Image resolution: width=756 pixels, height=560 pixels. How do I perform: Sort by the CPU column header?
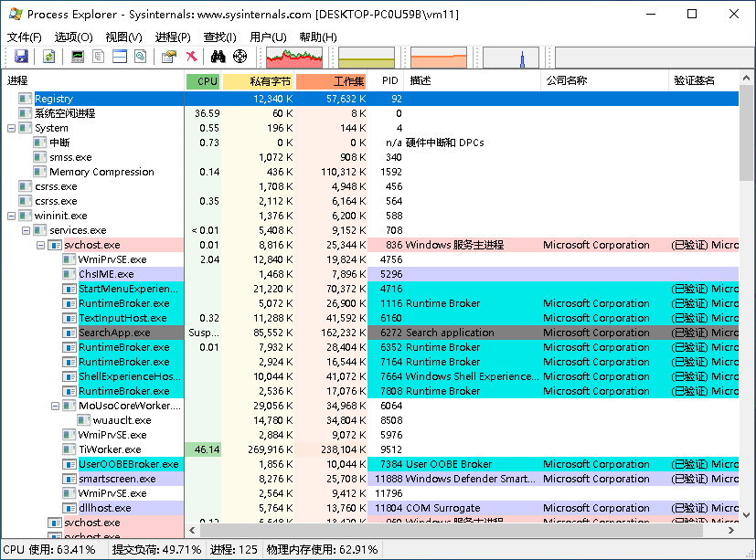coord(203,81)
